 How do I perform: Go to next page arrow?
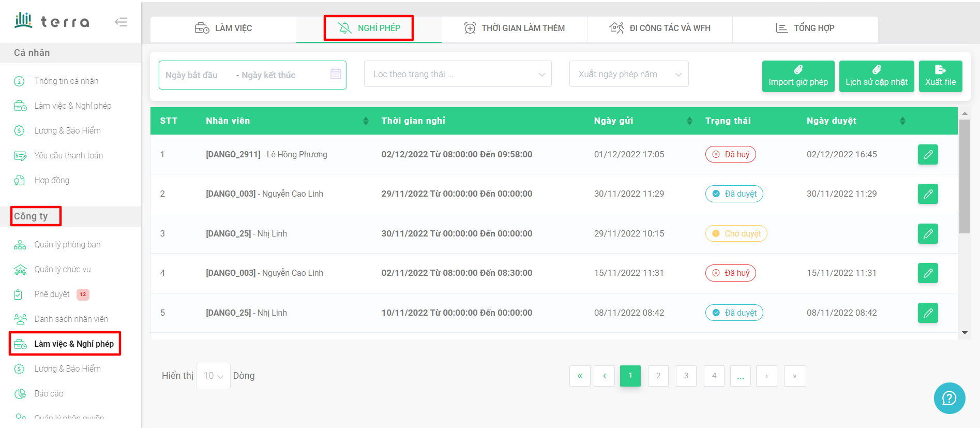[766, 376]
